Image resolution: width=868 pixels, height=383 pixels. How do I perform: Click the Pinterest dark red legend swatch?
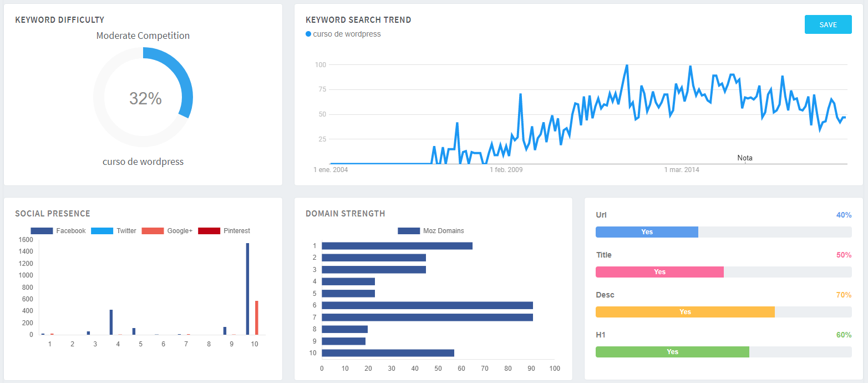click(x=209, y=231)
